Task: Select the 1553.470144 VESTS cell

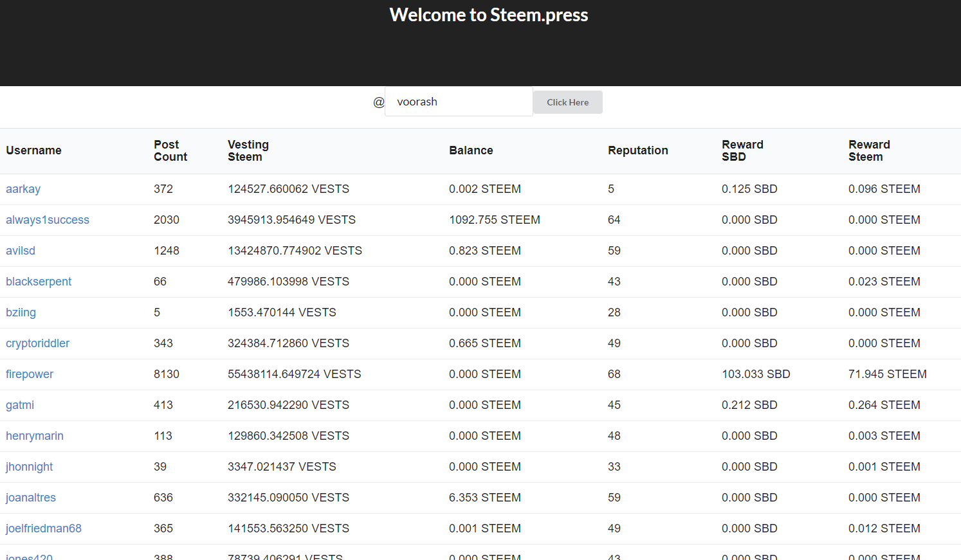Action: pos(282,312)
